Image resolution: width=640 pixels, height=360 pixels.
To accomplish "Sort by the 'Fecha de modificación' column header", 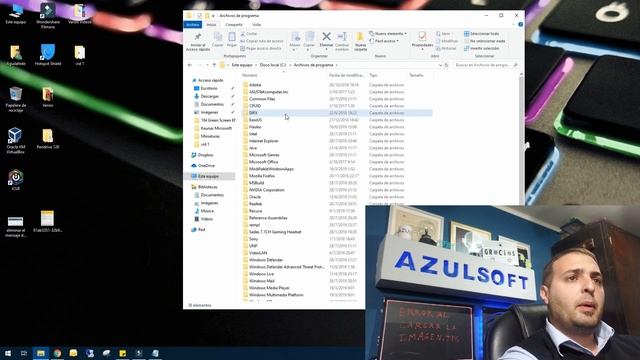I will (347, 75).
